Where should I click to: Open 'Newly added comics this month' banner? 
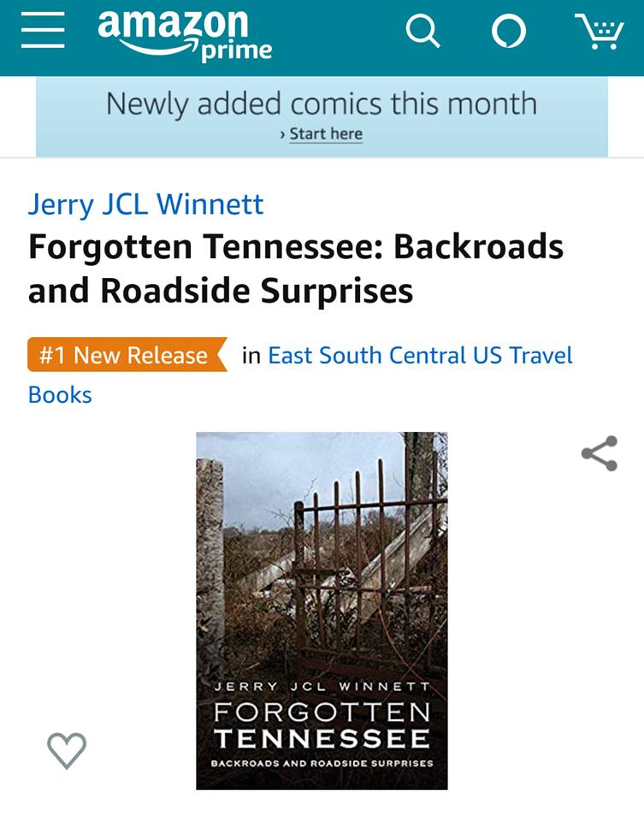click(322, 104)
